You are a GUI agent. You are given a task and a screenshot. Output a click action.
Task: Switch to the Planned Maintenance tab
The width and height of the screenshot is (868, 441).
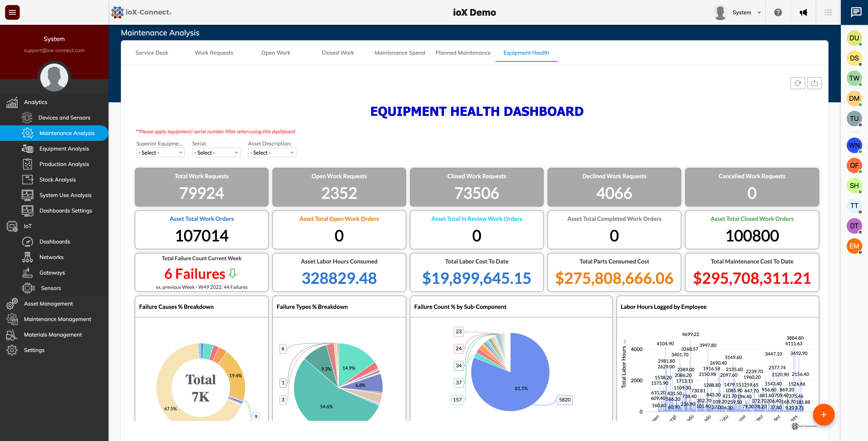(x=463, y=53)
